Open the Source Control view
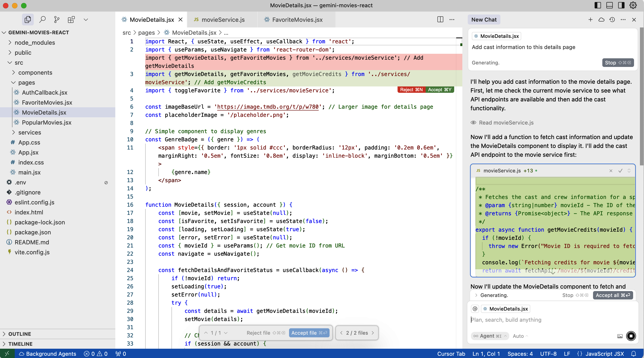 (57, 19)
